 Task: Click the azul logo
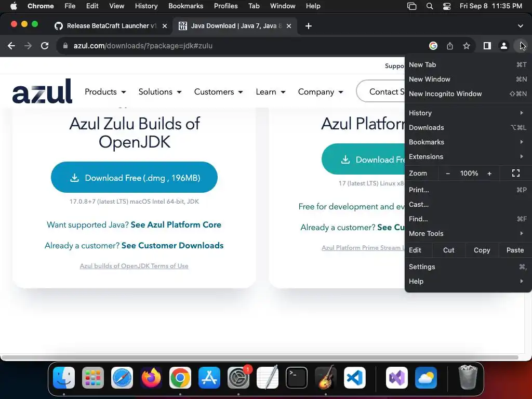pyautogui.click(x=42, y=91)
